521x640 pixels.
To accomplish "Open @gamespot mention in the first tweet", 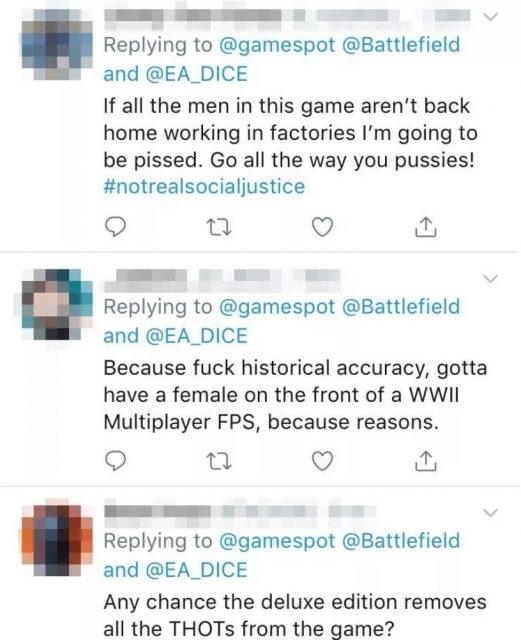I will pyautogui.click(x=277, y=45).
